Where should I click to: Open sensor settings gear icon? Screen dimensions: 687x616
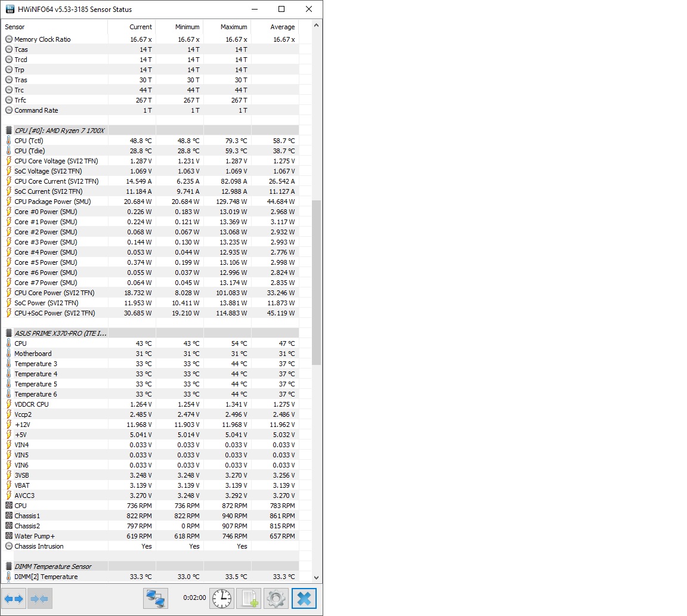pos(276,599)
